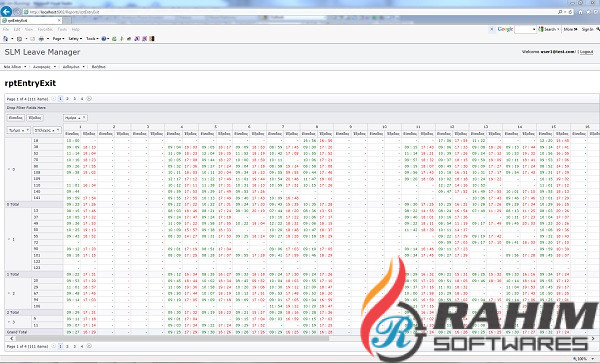This screenshot has height=363, width=600.
Task: Click the blue help icon in toolbar
Action: pyautogui.click(x=104, y=39)
